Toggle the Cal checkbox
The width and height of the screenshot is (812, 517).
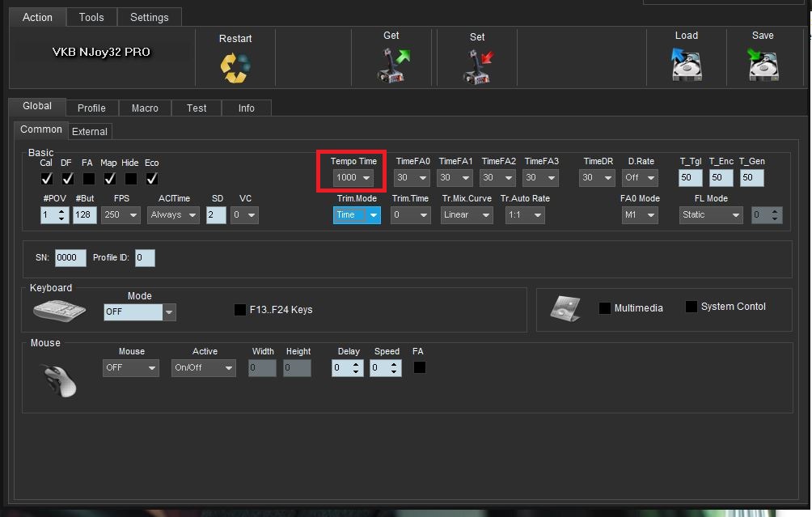coord(47,178)
